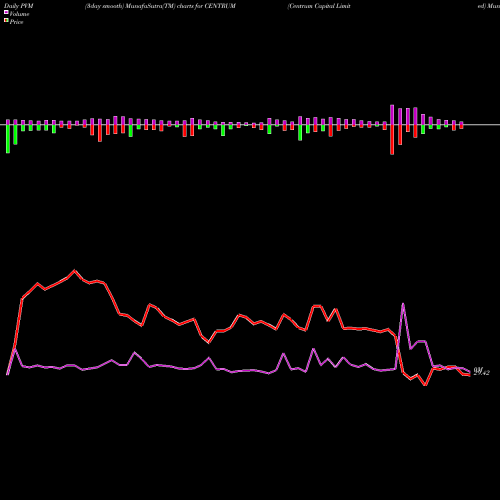Select the Volume legend label
Image resolution: width=500 pixels, height=500 pixels.
[19, 14]
